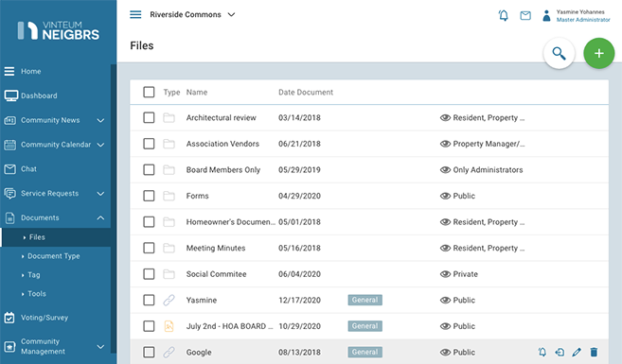622x364 pixels.
Task: Check the box for the Yasmine link
Action: pyautogui.click(x=149, y=300)
